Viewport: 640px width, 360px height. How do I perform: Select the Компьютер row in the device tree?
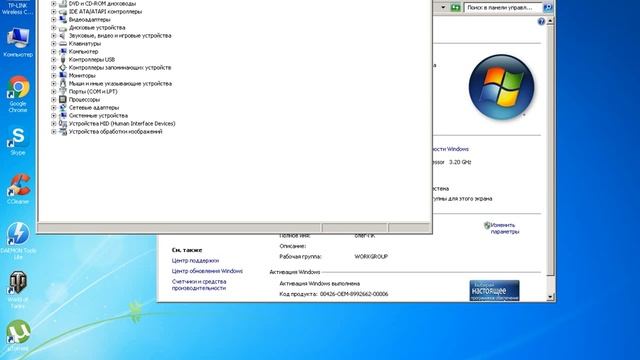(x=83, y=52)
